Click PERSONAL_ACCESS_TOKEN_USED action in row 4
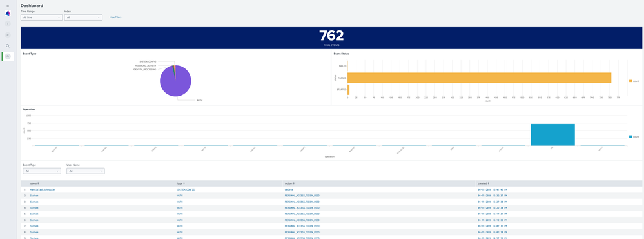This screenshot has height=239, width=644. (x=302, y=208)
